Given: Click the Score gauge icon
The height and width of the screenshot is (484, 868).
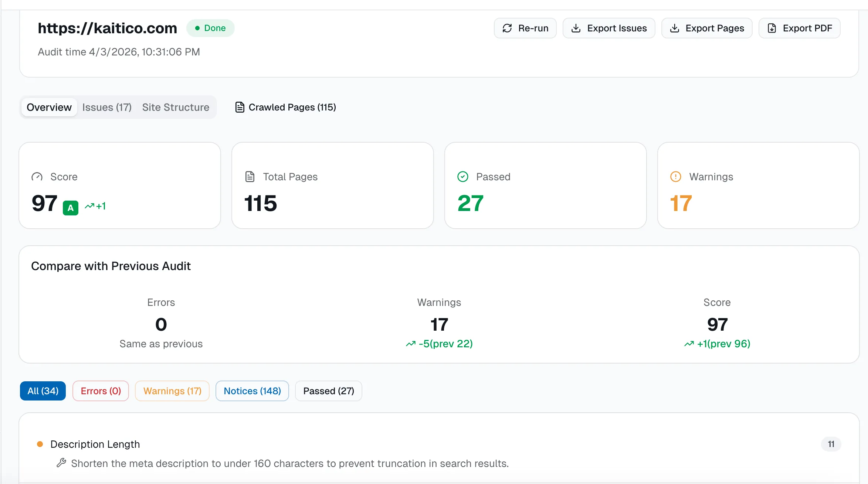Looking at the screenshot, I should pos(37,177).
